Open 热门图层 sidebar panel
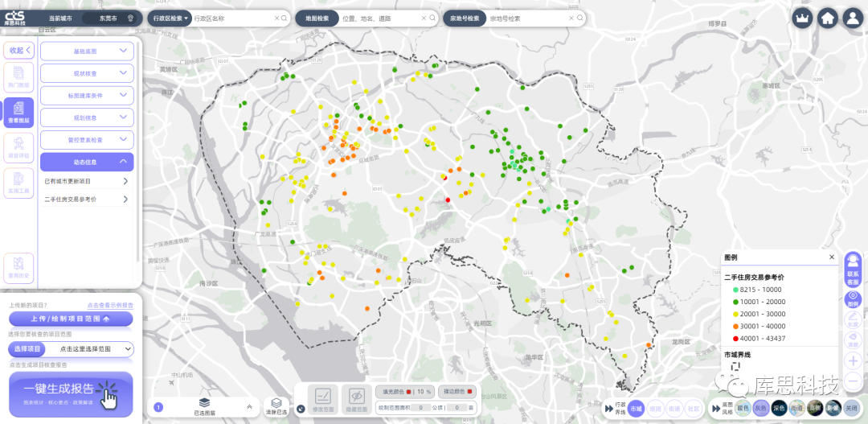 coord(18,76)
